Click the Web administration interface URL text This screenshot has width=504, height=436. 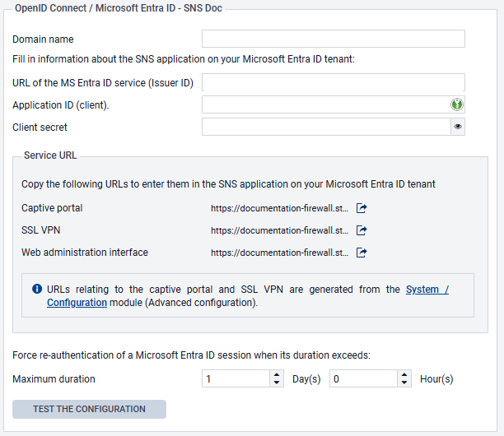click(280, 253)
